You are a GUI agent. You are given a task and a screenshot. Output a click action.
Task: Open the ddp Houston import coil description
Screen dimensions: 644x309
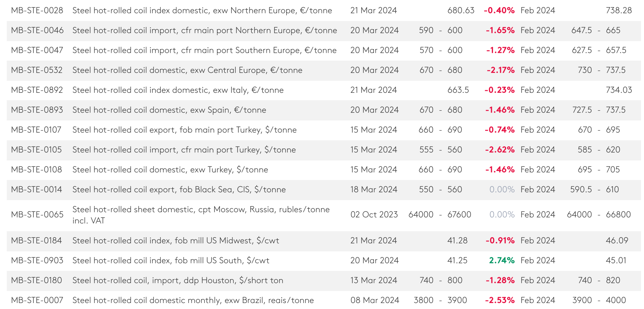(178, 281)
